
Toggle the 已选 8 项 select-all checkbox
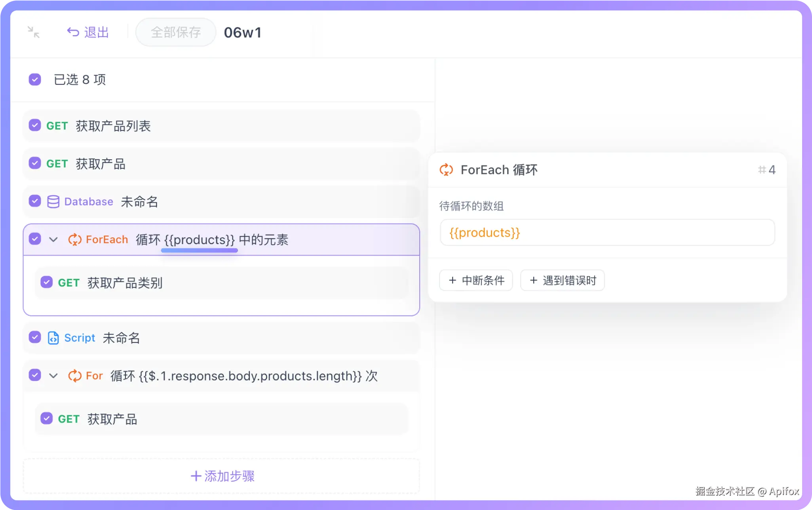pos(35,80)
